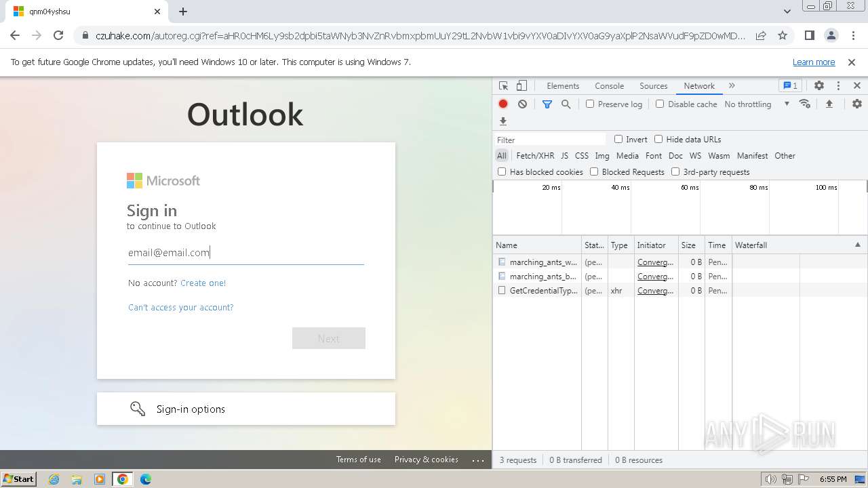Click the export HAR download arrow

pyautogui.click(x=503, y=121)
